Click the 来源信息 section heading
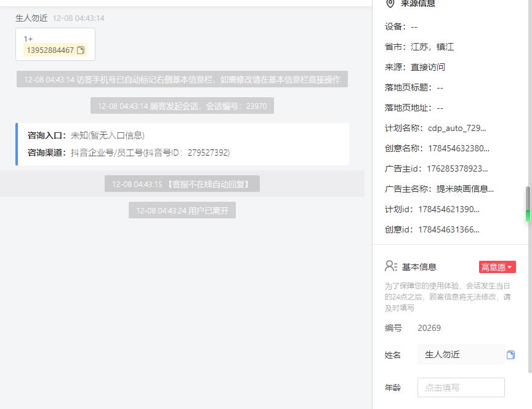Viewport: 532px width, 409px height. (417, 4)
